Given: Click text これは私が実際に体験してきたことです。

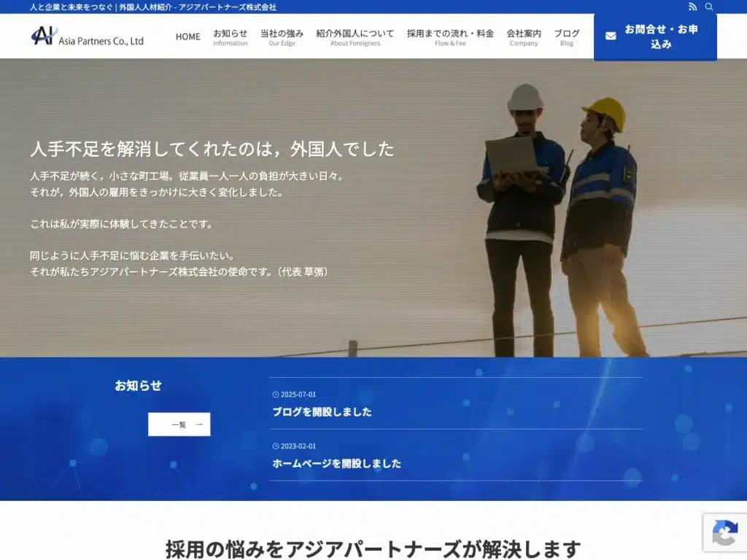Looking at the screenshot, I should point(122,224).
